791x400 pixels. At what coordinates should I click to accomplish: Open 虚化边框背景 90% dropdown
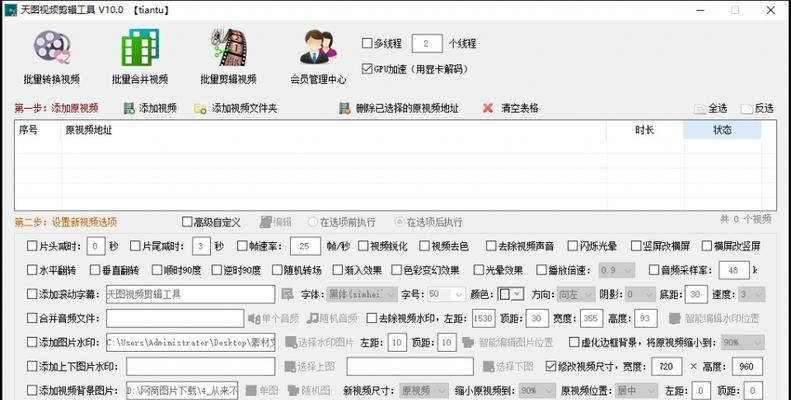click(x=743, y=342)
